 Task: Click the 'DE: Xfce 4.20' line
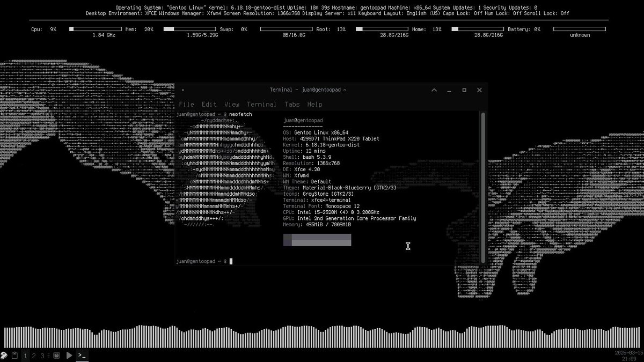[301, 169]
